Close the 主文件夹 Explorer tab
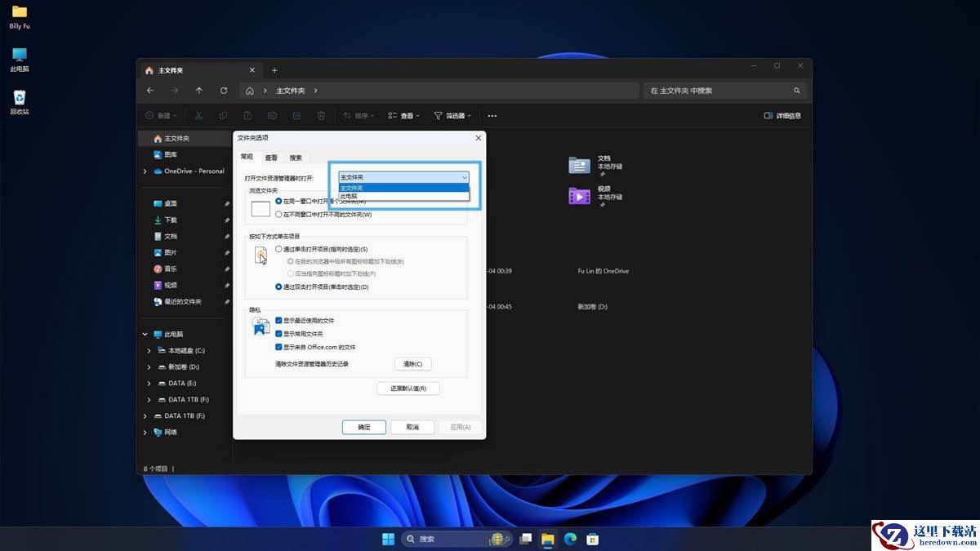 252,70
